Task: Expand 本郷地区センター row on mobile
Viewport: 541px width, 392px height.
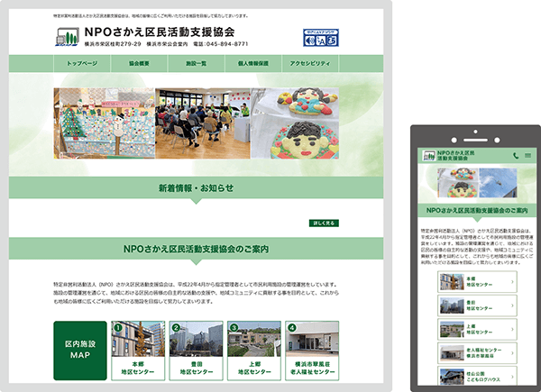Action: pos(476,281)
